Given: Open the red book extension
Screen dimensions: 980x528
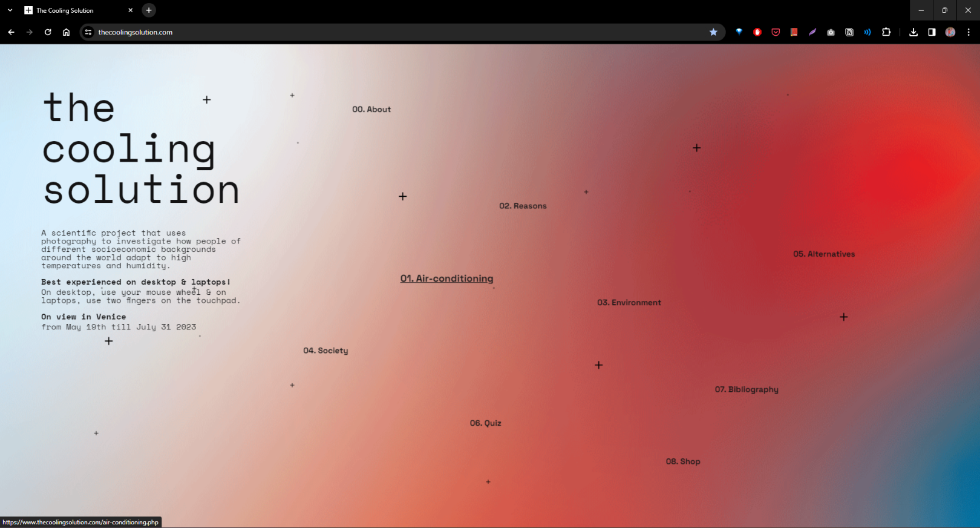Looking at the screenshot, I should point(794,32).
